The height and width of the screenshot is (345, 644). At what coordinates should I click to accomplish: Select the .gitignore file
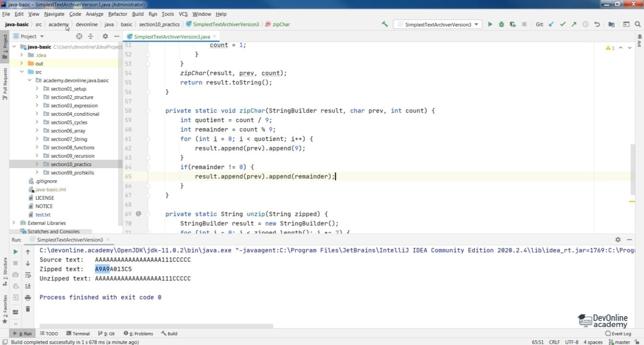46,181
